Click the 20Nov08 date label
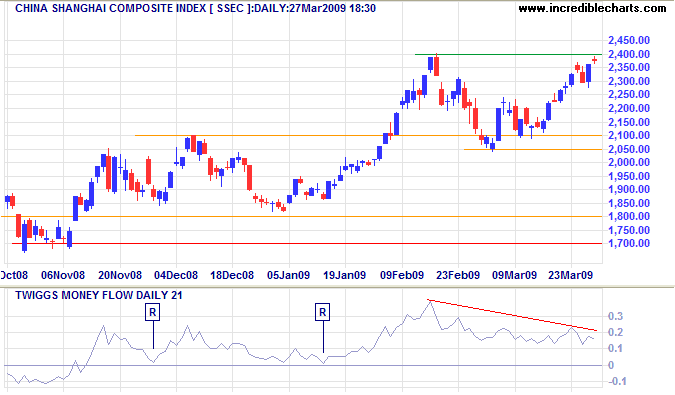The height and width of the screenshot is (395, 675). [120, 275]
